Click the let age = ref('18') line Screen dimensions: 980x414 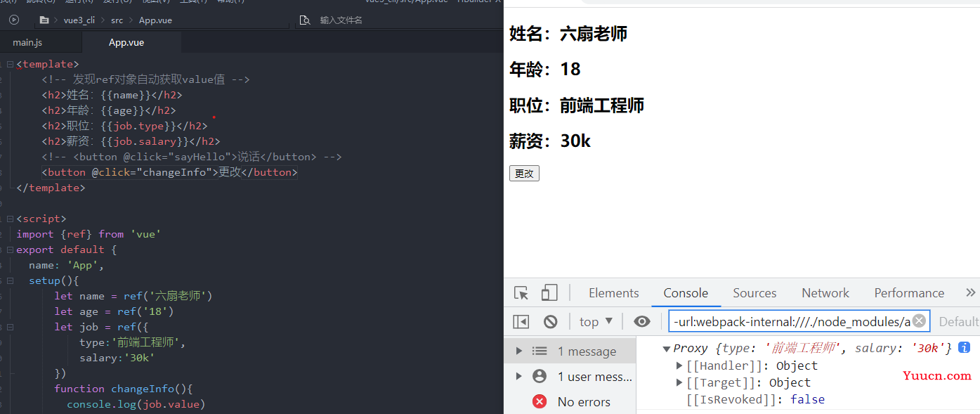114,311
